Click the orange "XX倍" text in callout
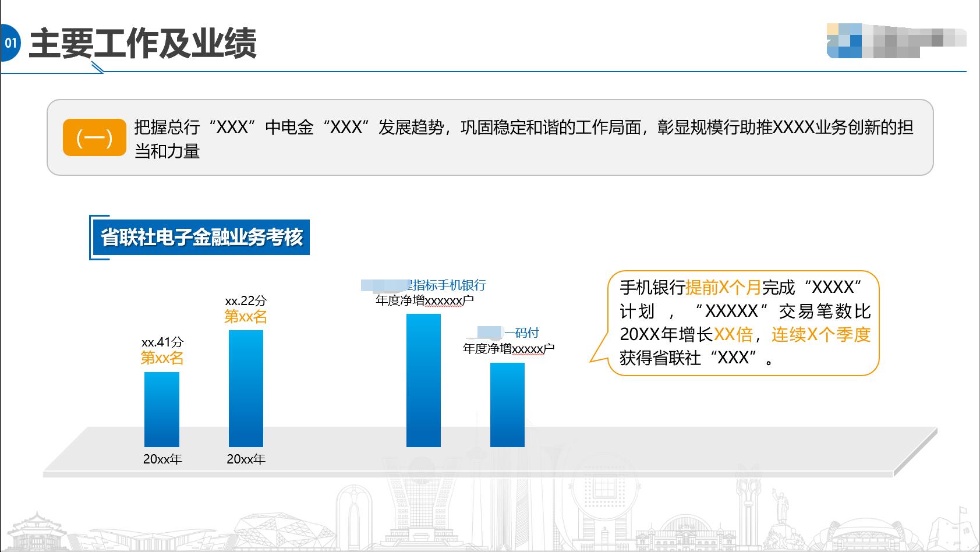This screenshot has width=980, height=552. pos(733,334)
